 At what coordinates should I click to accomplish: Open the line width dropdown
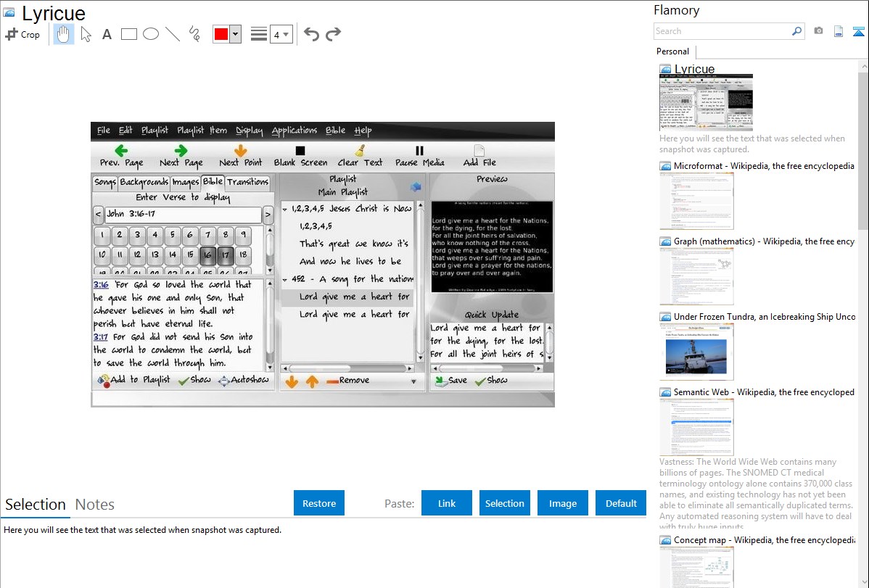click(x=281, y=34)
